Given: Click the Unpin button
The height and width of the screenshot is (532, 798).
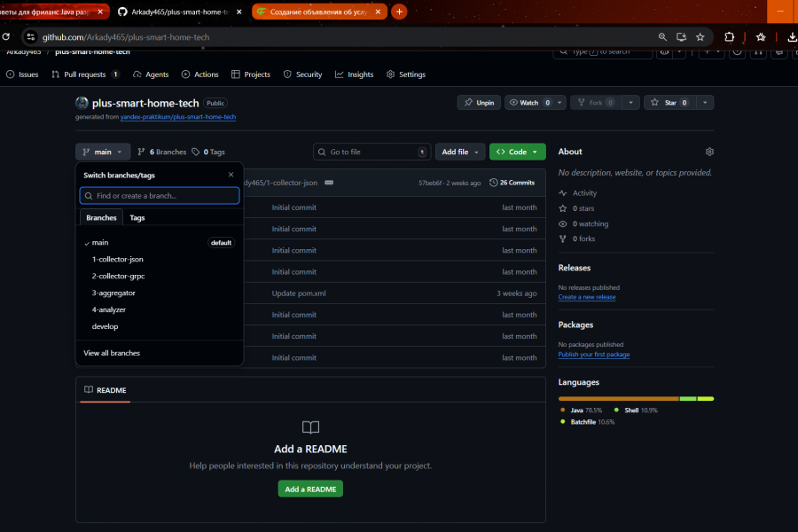Looking at the screenshot, I should pyautogui.click(x=479, y=102).
